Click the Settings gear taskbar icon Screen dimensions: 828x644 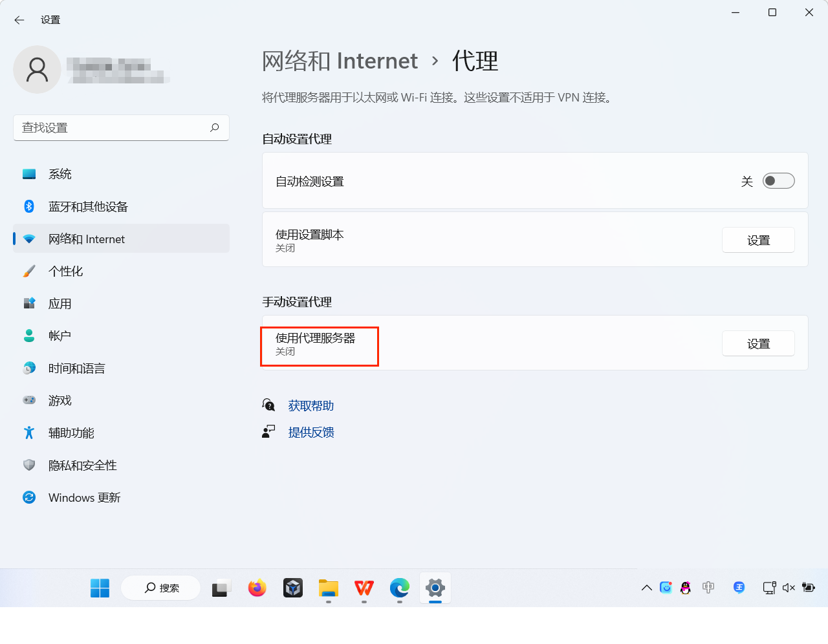click(435, 588)
